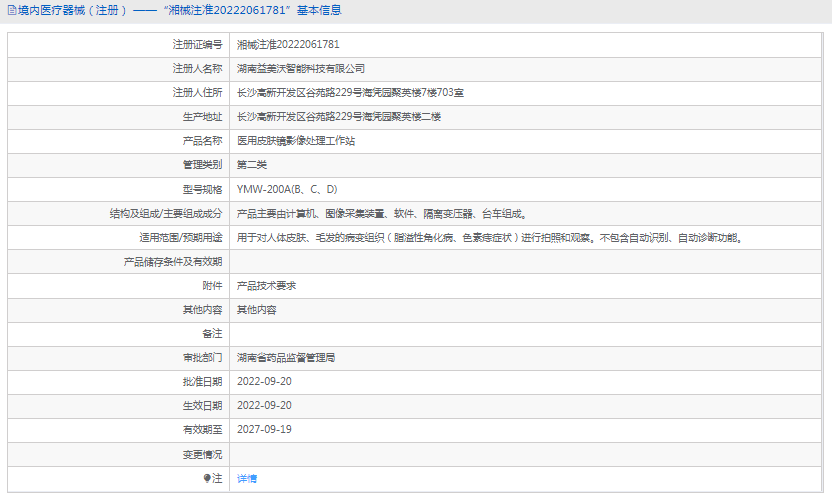Viewport: 832px width, 496px height.
Task: Click the 生产地址 row label
Action: [203, 117]
